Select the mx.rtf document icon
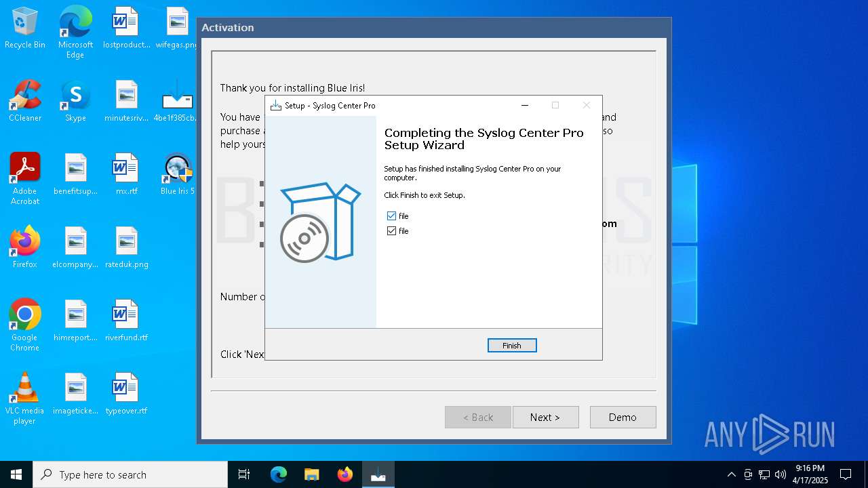Image resolution: width=868 pixels, height=488 pixels. pyautogui.click(x=126, y=175)
